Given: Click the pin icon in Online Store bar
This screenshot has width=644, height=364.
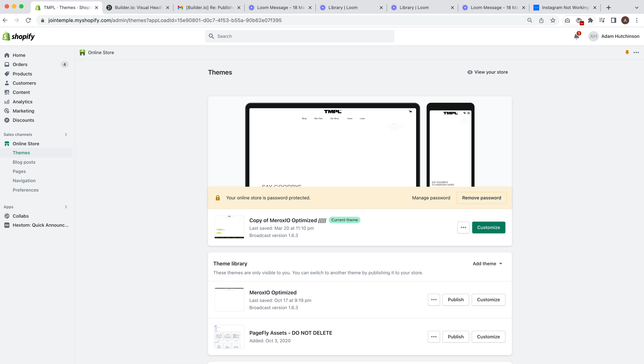Looking at the screenshot, I should pos(627,52).
